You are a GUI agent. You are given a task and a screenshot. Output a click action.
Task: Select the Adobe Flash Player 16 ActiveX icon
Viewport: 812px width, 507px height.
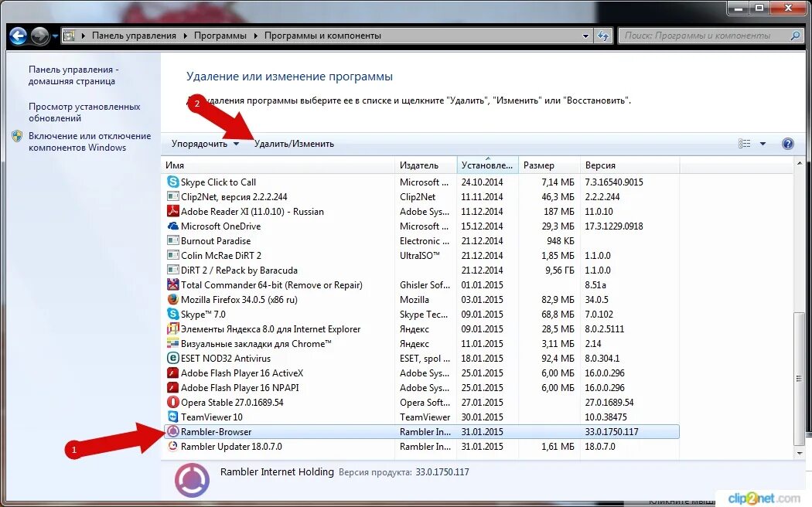click(x=173, y=373)
